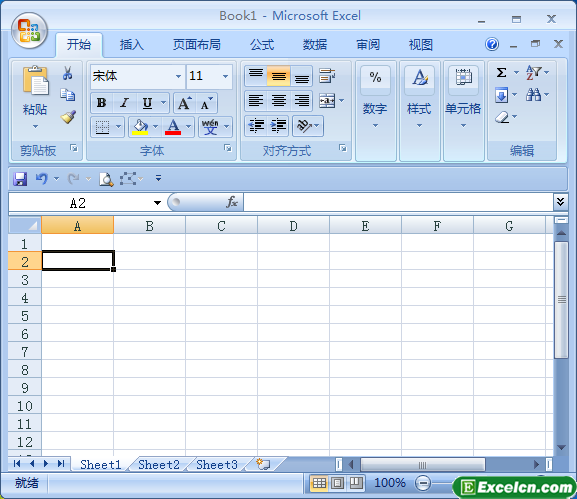Open Print Preview from quick access toolbar
This screenshot has height=499, width=577.
(106, 179)
